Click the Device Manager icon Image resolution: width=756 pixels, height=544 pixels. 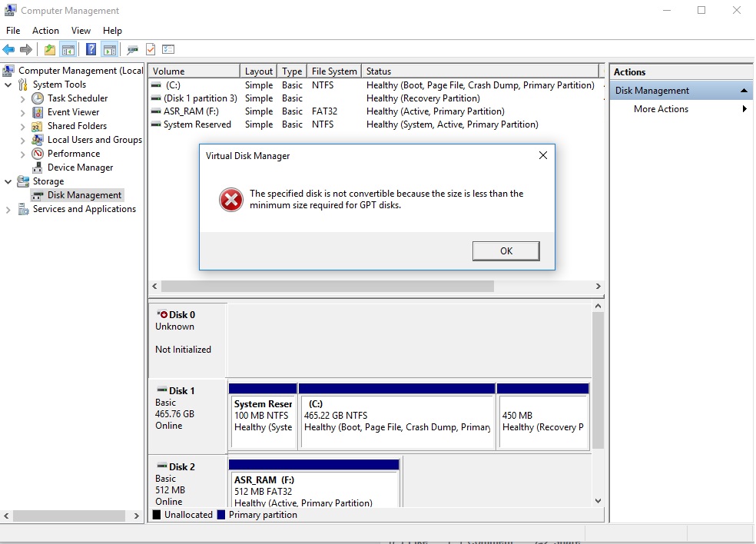tap(38, 168)
